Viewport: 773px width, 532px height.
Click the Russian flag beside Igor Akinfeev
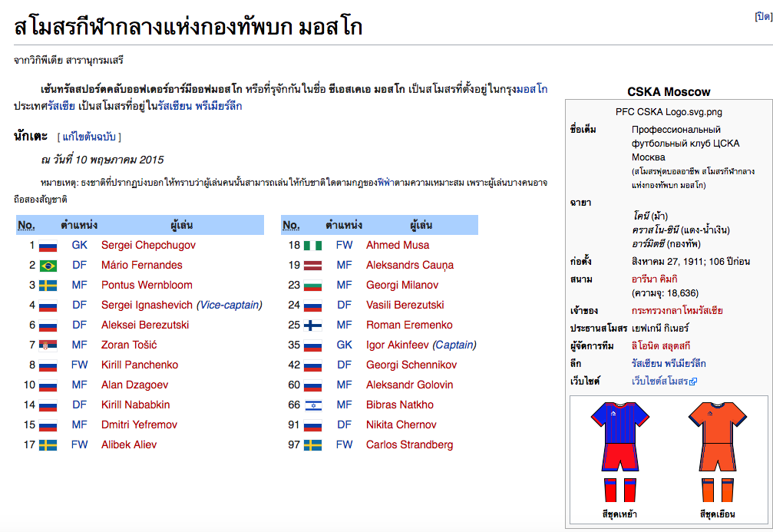(312, 345)
